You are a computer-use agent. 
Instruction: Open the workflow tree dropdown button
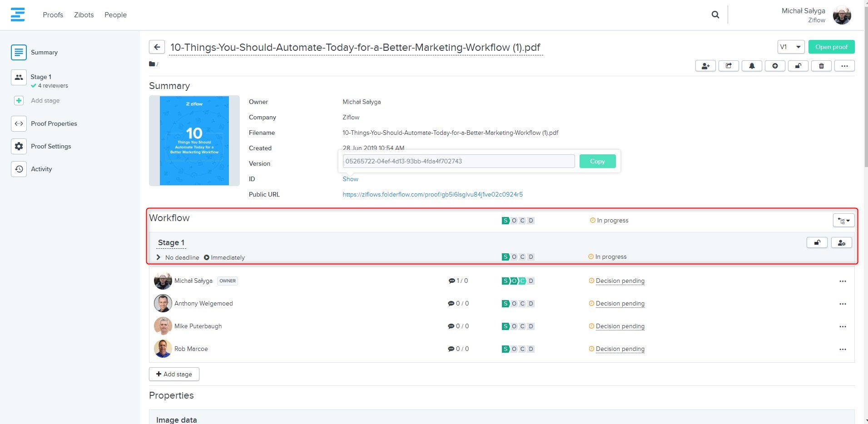[843, 221]
